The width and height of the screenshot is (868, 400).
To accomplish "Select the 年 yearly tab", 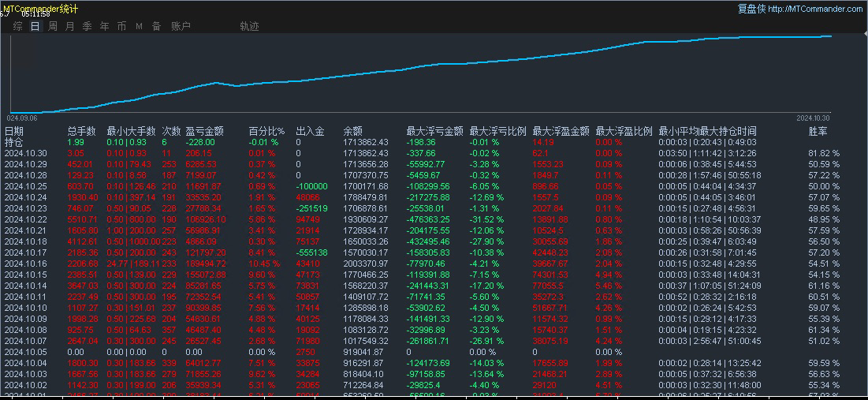I will tap(105, 26).
